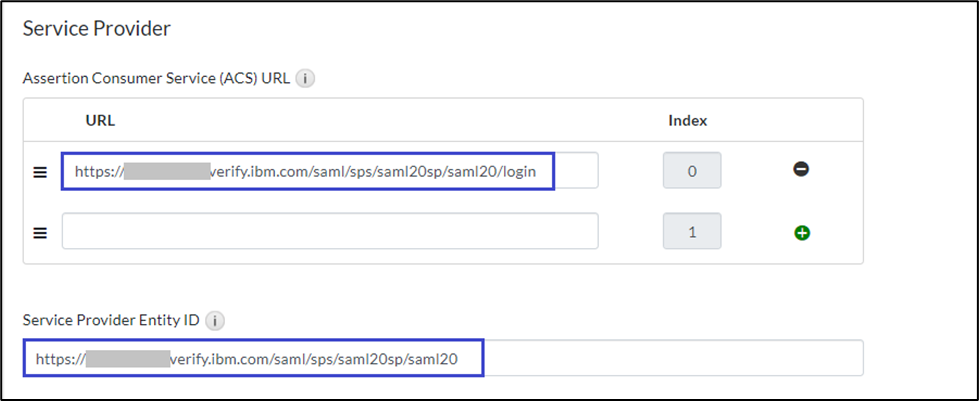
Task: Click the Service Provider section heading
Action: pyautogui.click(x=96, y=28)
